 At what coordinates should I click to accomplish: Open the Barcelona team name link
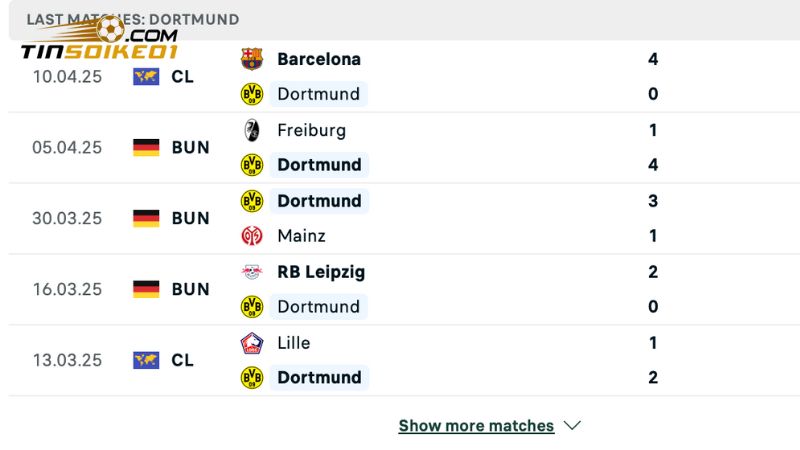pos(319,59)
